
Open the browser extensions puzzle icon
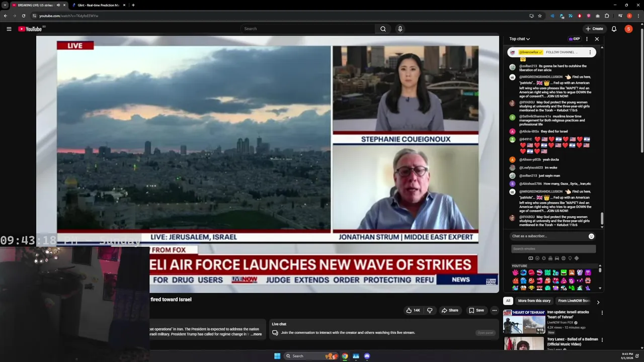point(607,16)
